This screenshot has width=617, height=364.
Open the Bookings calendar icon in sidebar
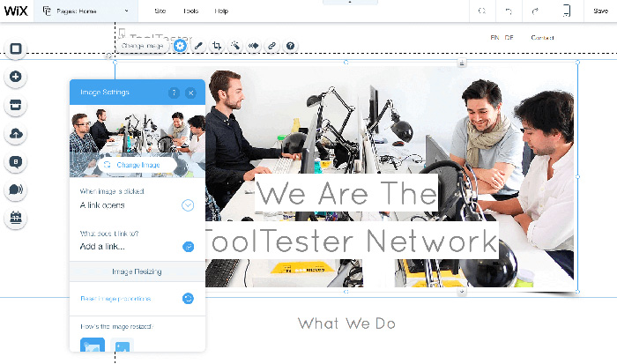[16, 217]
